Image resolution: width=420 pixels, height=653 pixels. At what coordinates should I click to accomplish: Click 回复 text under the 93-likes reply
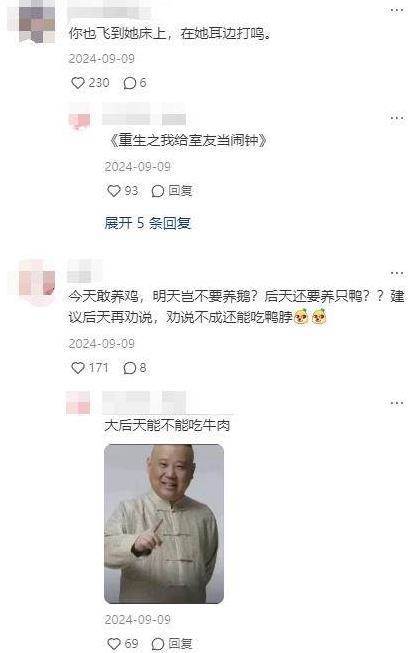point(180,191)
